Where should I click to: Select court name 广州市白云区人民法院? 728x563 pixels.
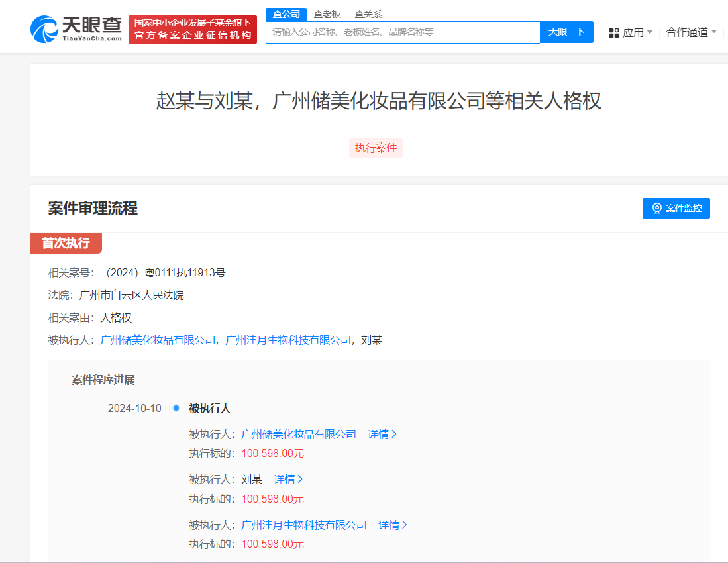click(132, 295)
